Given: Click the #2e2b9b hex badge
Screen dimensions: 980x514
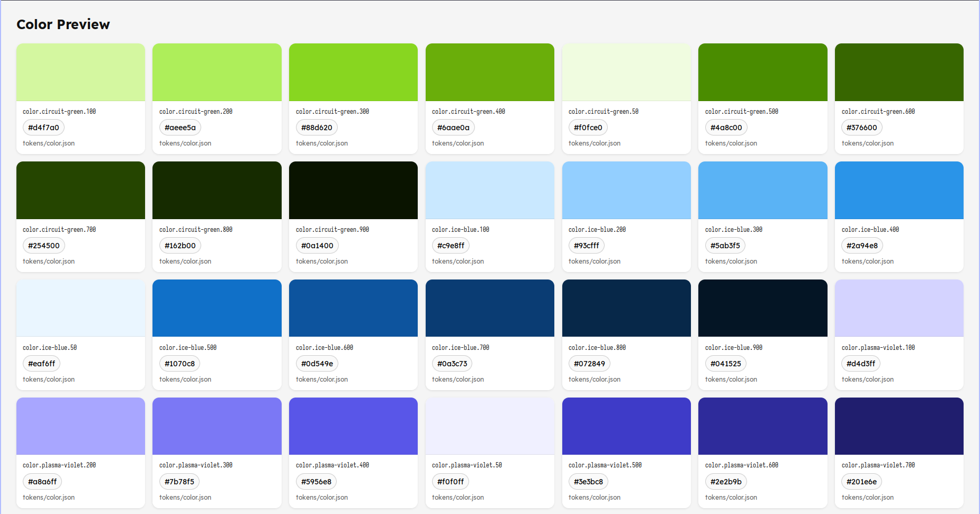Looking at the screenshot, I should pyautogui.click(x=726, y=482).
